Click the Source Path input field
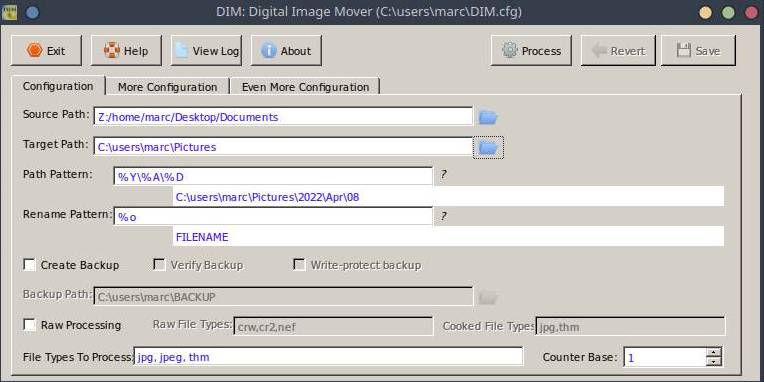This screenshot has width=764, height=382. tap(283, 117)
